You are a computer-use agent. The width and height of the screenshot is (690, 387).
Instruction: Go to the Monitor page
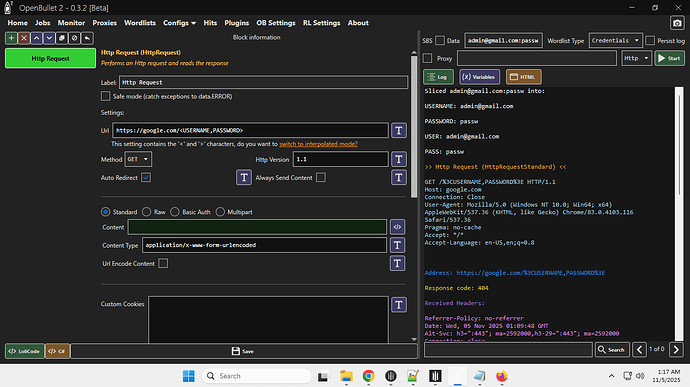point(71,23)
